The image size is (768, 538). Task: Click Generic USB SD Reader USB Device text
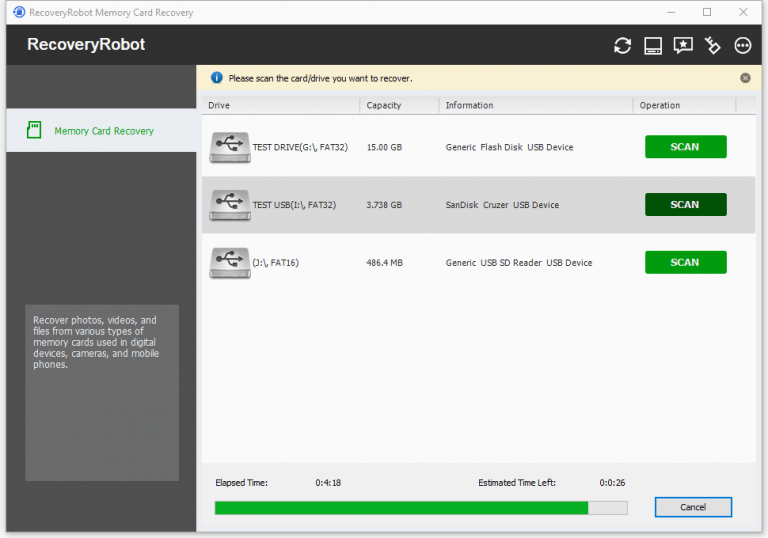519,263
